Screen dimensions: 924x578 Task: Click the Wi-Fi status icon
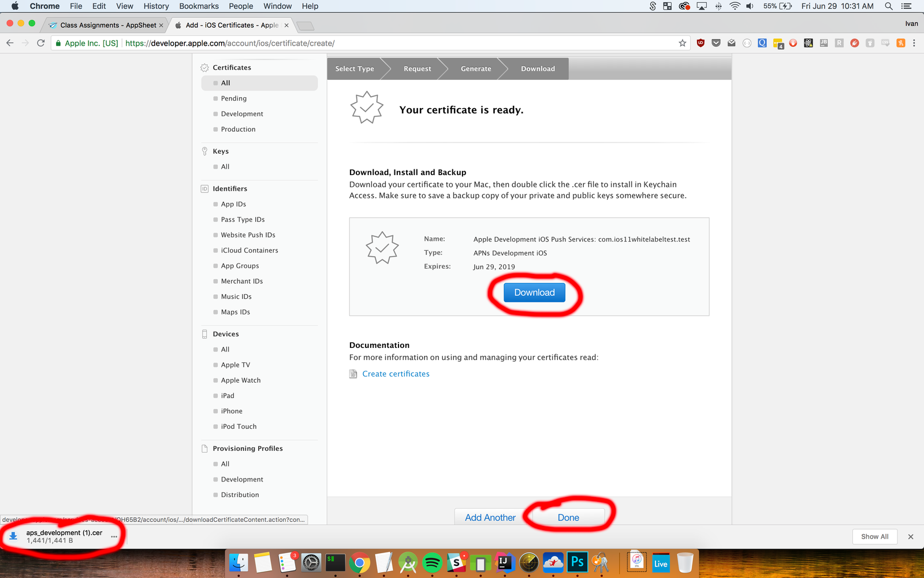735,6
